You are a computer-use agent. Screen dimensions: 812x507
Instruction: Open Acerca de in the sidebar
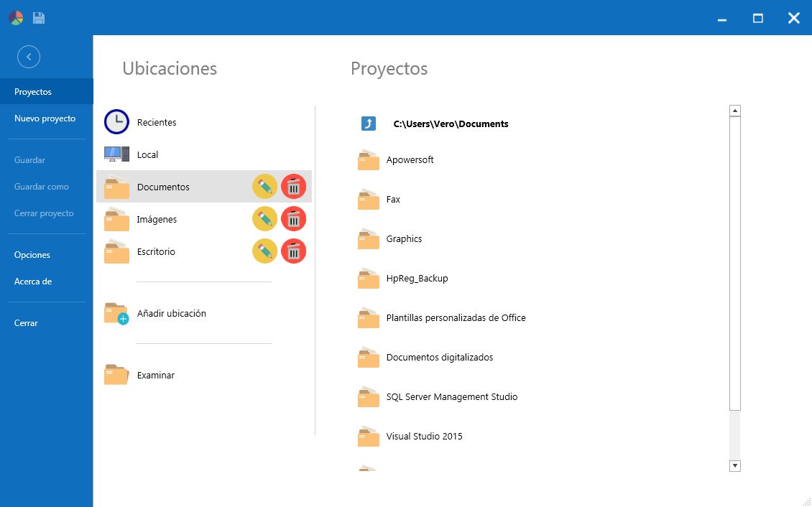point(33,282)
